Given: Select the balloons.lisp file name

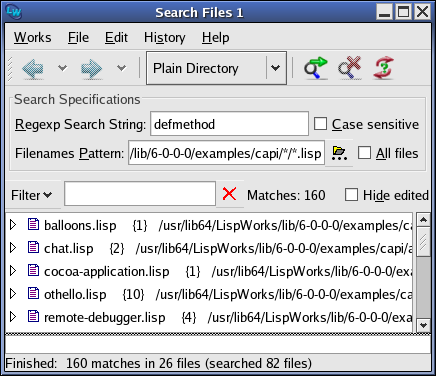Looking at the screenshot, I should click(x=80, y=226).
